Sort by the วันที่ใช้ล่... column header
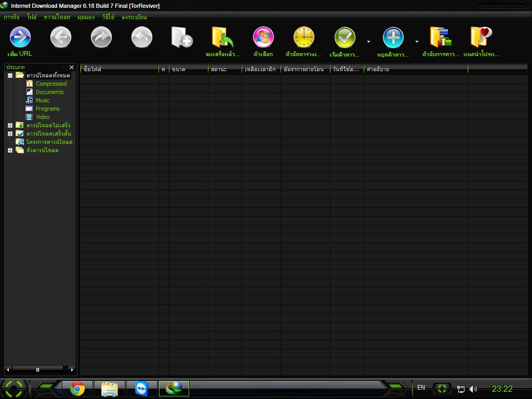532x399 pixels. pyautogui.click(x=347, y=69)
